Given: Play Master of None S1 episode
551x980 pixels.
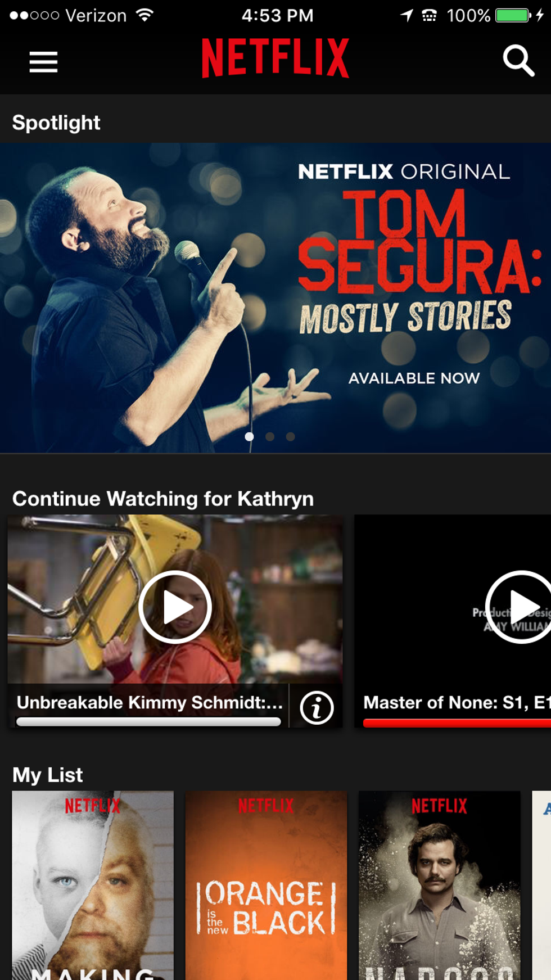Looking at the screenshot, I should pos(518,607).
